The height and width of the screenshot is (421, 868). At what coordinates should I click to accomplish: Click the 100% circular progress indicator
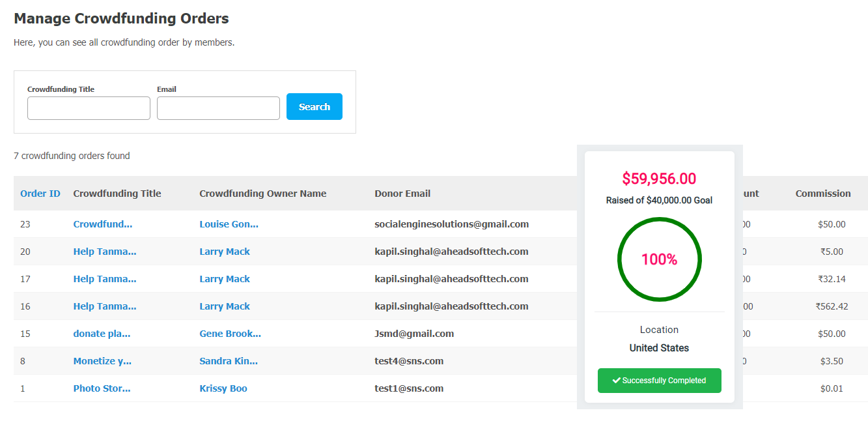pos(659,259)
